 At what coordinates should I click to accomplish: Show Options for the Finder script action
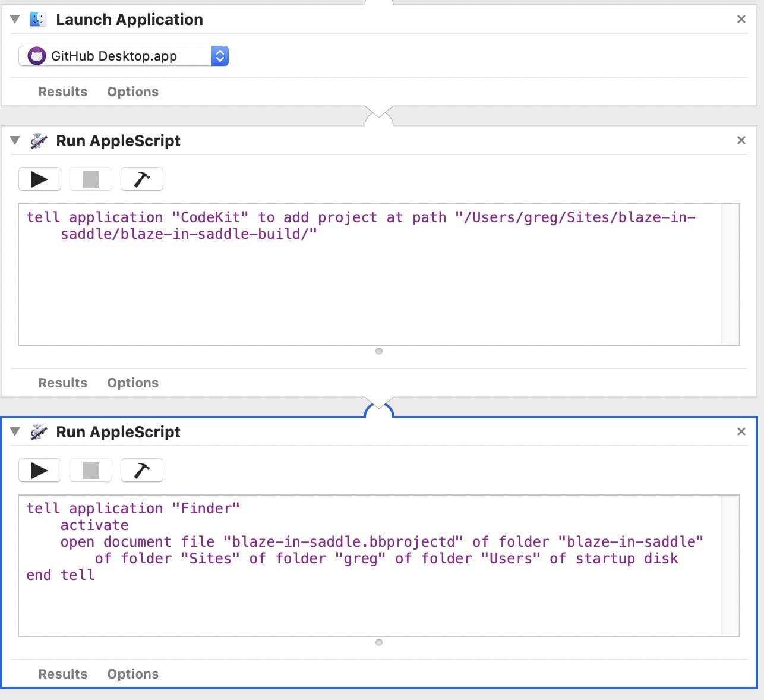(132, 674)
